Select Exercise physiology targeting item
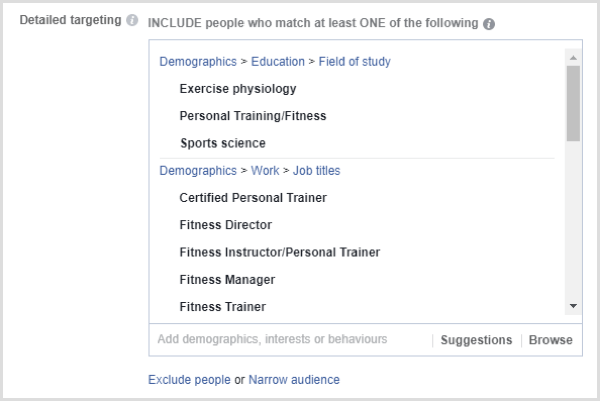 point(237,89)
